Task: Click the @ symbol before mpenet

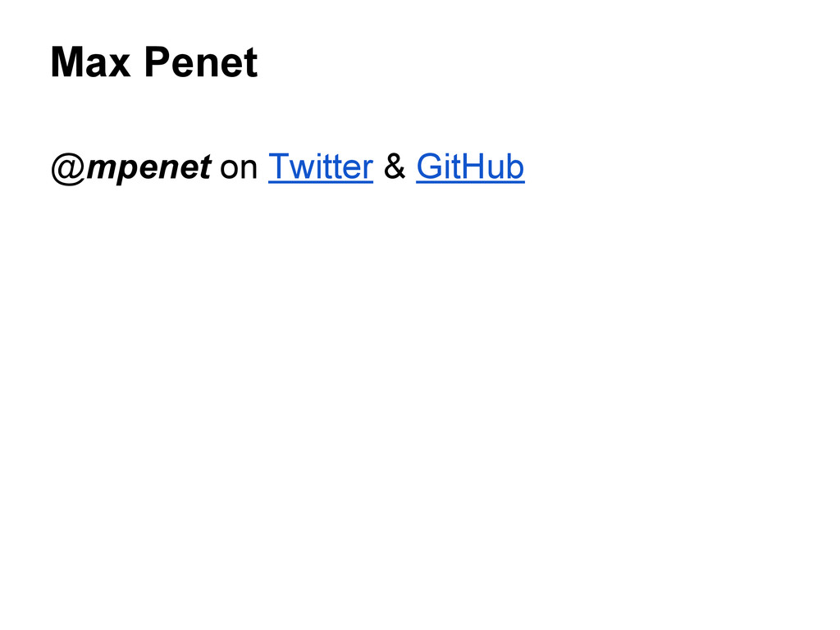Action: 69,168
